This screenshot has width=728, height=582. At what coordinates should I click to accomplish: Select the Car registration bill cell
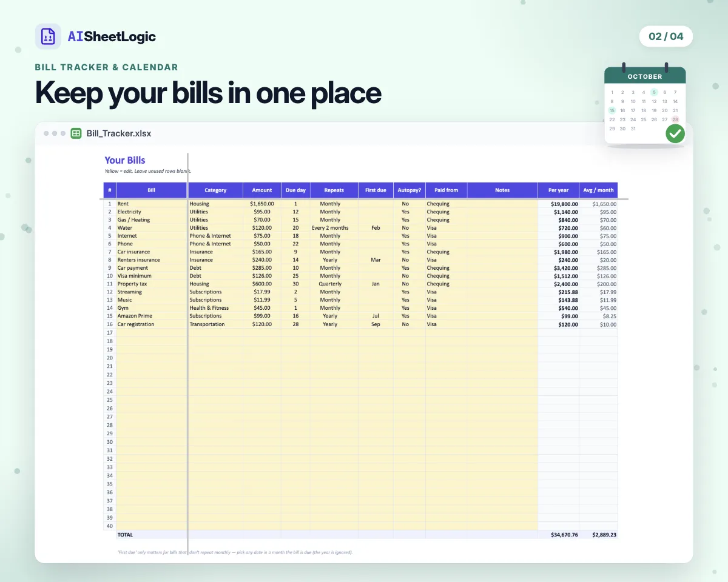coord(151,324)
